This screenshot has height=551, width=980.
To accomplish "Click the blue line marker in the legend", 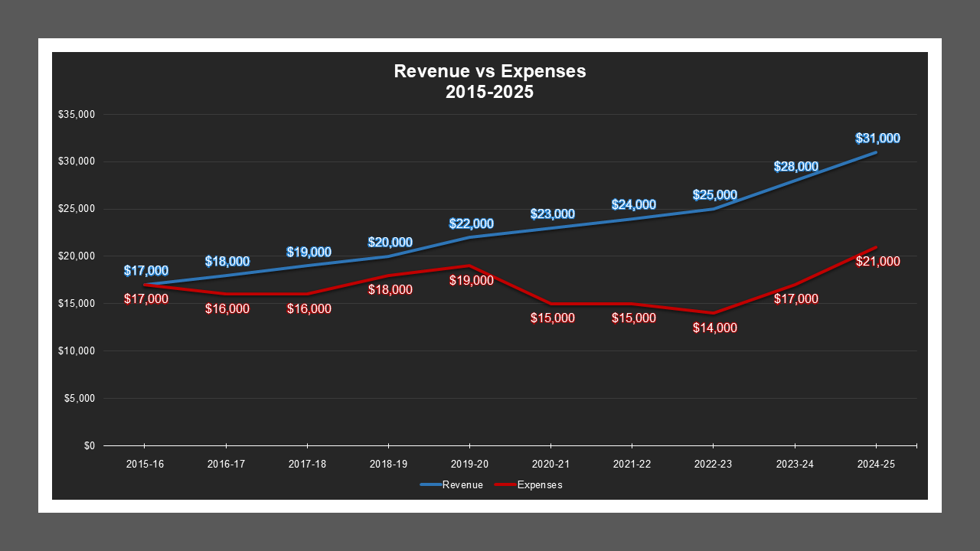I will click(430, 484).
